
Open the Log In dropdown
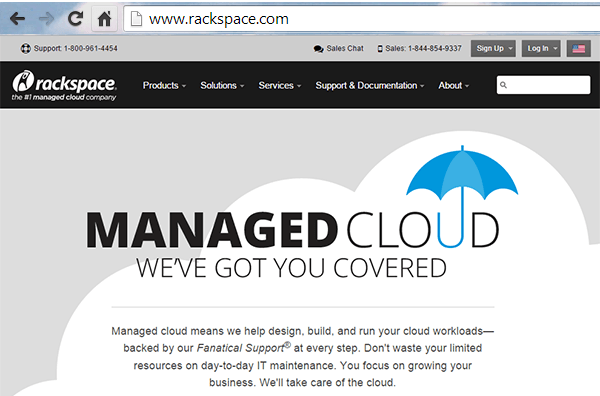[541, 49]
